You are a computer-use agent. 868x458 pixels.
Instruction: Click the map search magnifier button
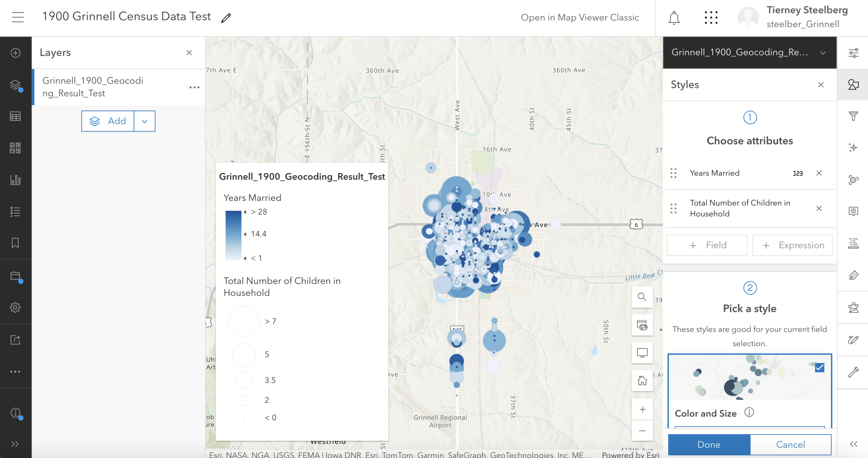click(x=642, y=297)
